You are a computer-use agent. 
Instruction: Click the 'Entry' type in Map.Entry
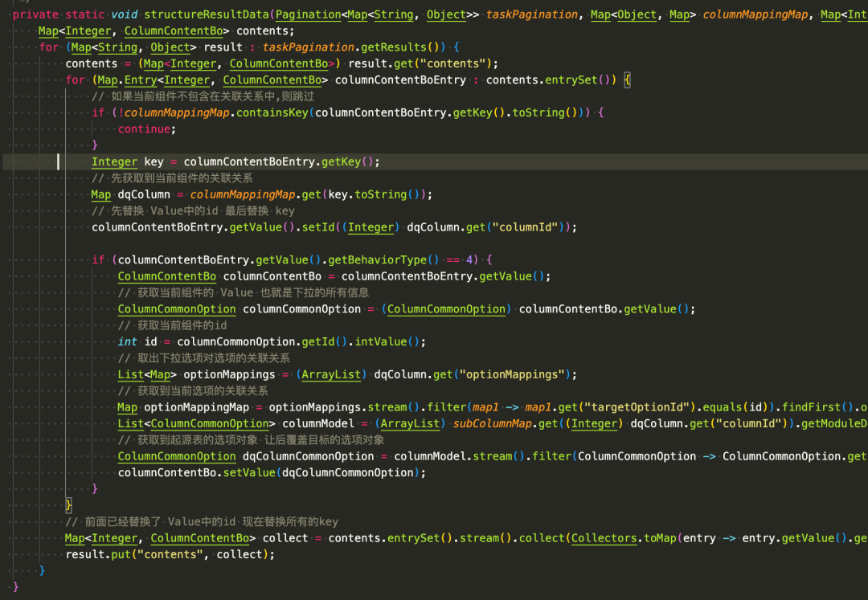click(x=141, y=80)
